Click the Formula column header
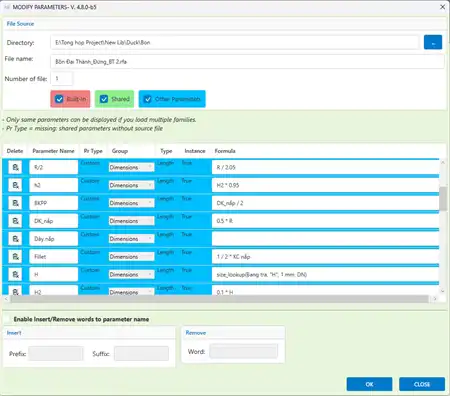The height and width of the screenshot is (396, 450). (x=225, y=151)
